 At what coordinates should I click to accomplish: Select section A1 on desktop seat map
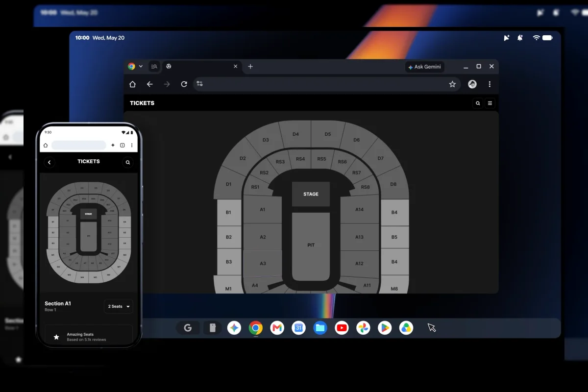tap(263, 210)
